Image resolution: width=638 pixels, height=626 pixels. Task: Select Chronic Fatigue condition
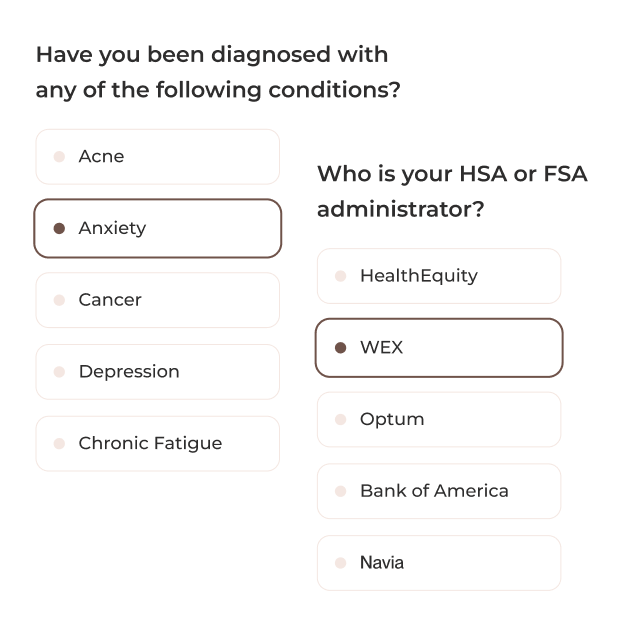(x=157, y=444)
